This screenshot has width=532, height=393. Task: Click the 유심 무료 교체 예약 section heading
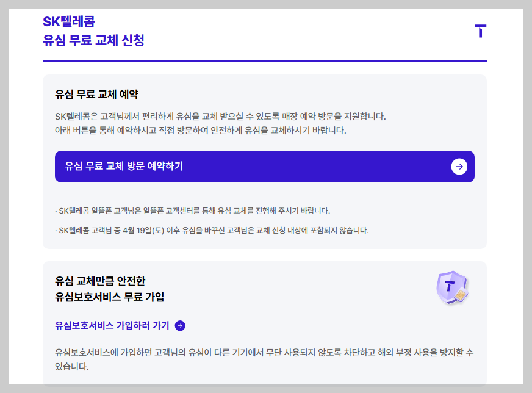click(96, 95)
